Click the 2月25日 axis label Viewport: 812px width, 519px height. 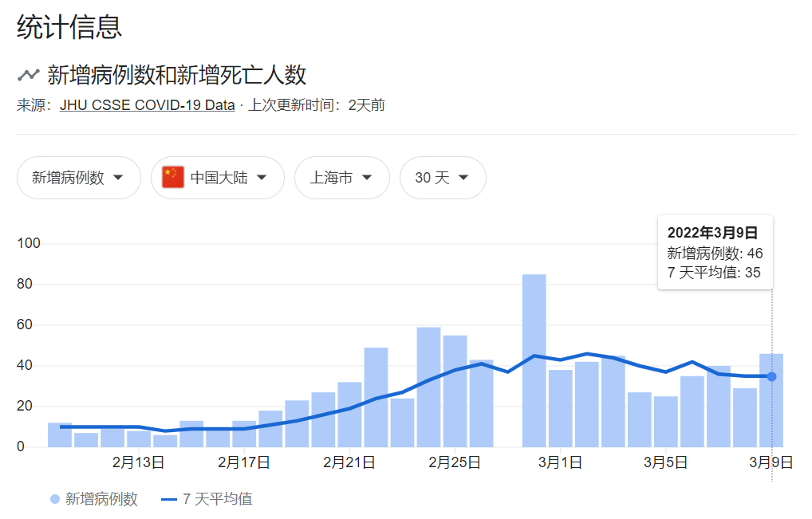[454, 462]
